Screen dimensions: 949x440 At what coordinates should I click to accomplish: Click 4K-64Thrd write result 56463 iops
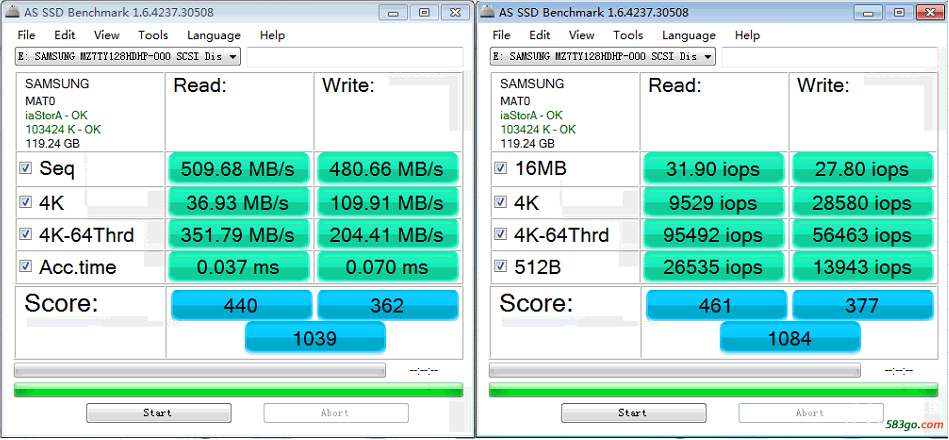click(x=862, y=234)
